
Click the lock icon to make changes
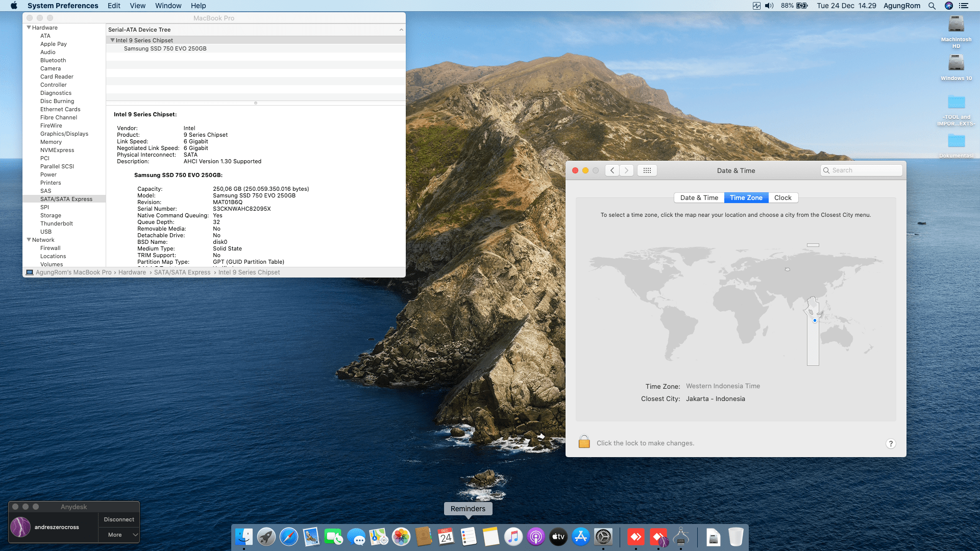(x=584, y=442)
